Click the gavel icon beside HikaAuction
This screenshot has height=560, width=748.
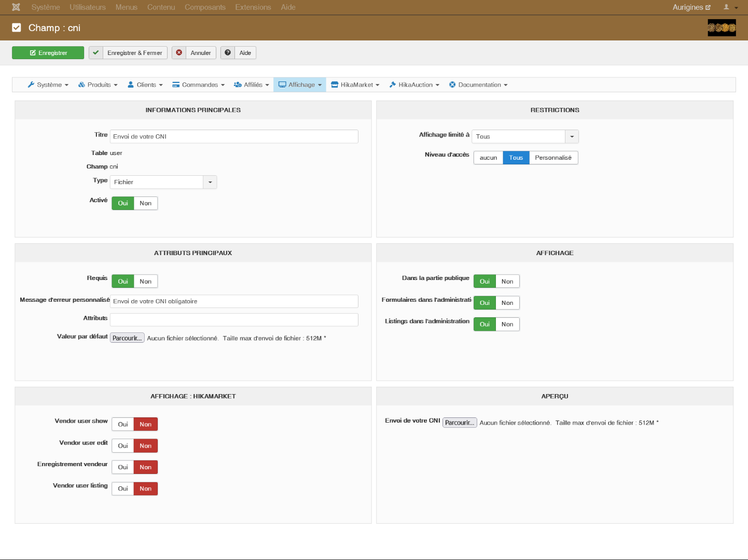(x=393, y=85)
